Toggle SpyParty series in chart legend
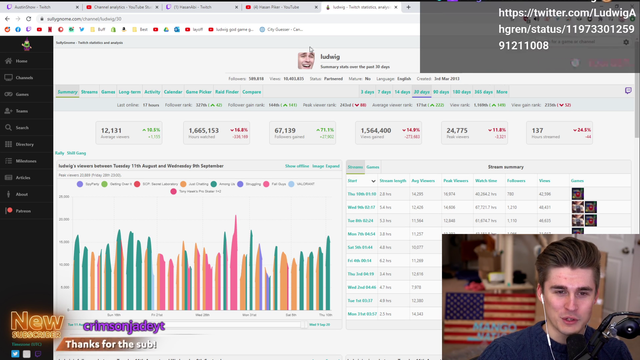The image size is (640, 360). click(88, 184)
